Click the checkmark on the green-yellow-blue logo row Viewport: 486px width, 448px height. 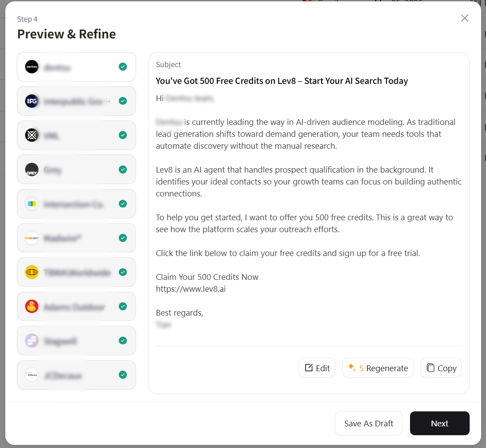pyautogui.click(x=123, y=204)
